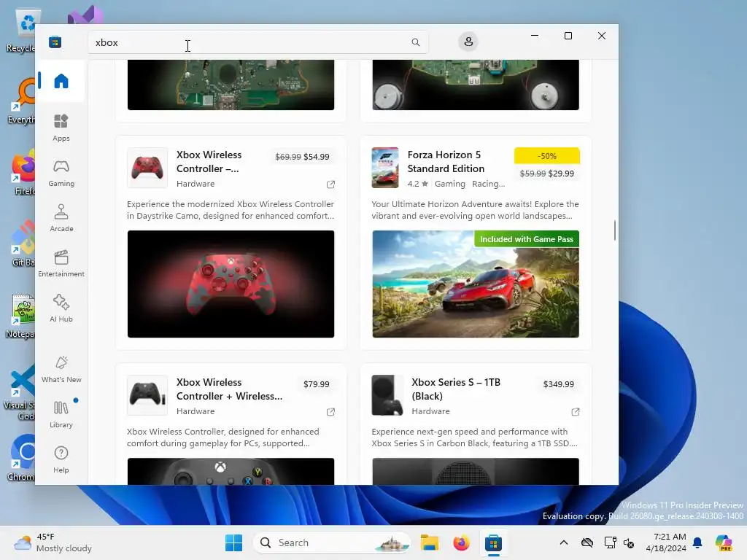Screen dimensions: 747x560
Task: Click the Recycle Bin desktop icon
Action: (21, 31)
